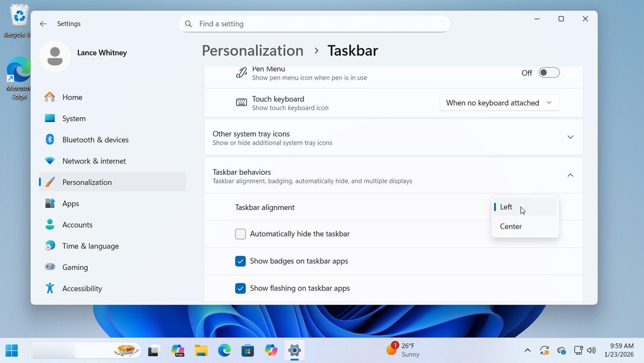Open Network & internet settings
This screenshot has width=644, height=363.
pyautogui.click(x=112, y=161)
